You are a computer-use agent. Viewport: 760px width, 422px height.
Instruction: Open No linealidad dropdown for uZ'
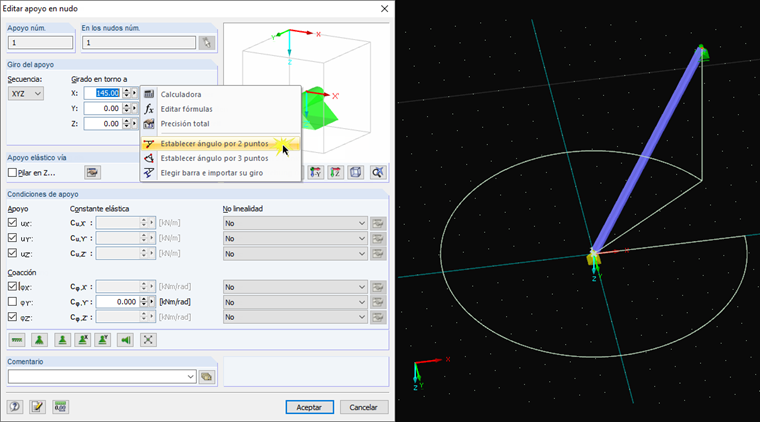[x=295, y=253]
